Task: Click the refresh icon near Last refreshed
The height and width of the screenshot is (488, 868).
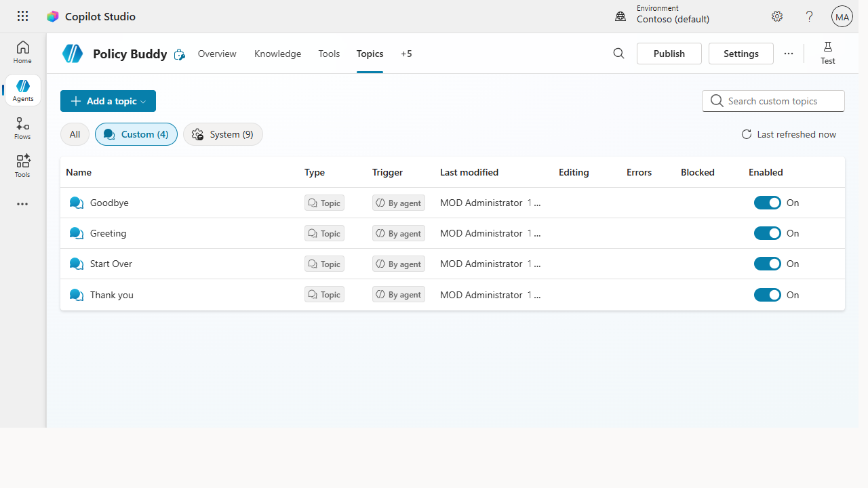Action: (x=747, y=134)
